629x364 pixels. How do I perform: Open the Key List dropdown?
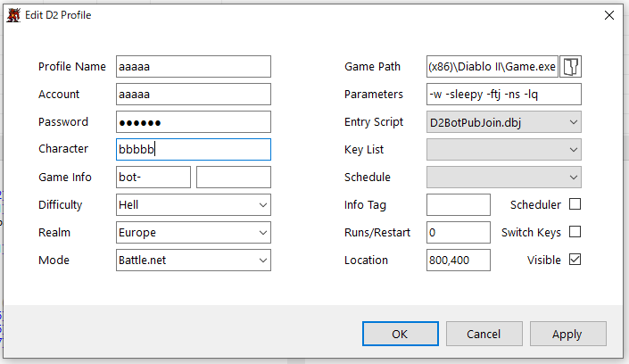pos(504,150)
